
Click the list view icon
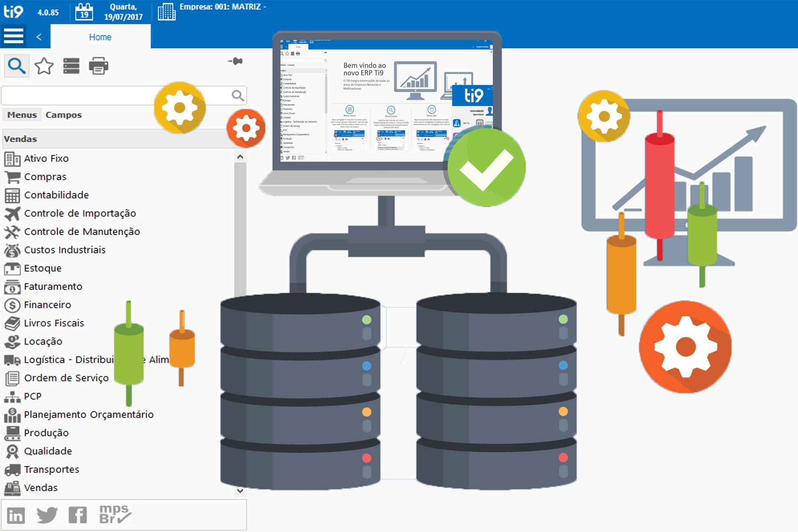tap(71, 66)
